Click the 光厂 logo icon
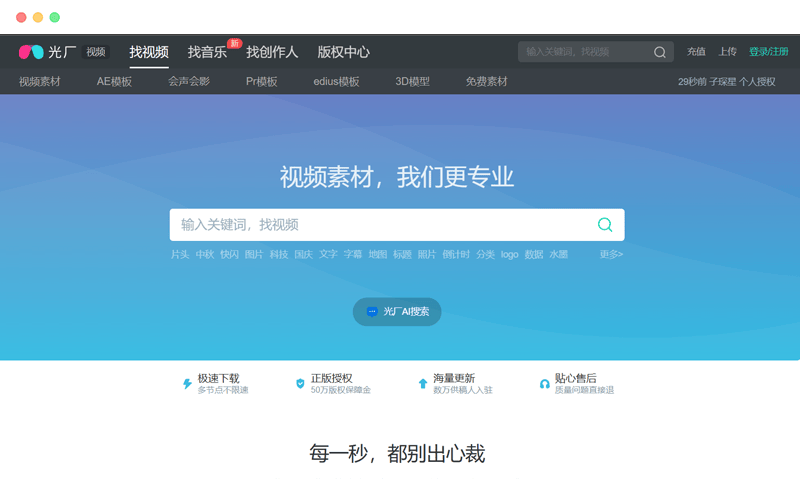800x479 pixels. (31, 52)
